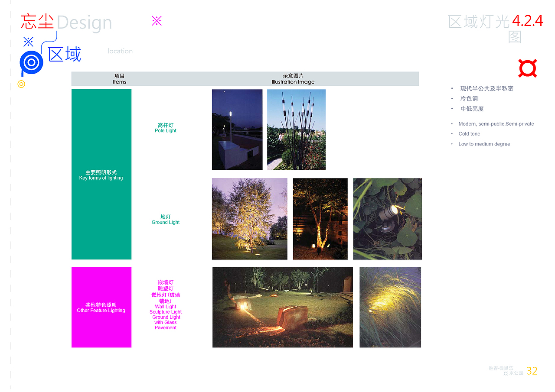Click the magenta asterisk symbol at top
The height and width of the screenshot is (392, 555).
click(x=157, y=20)
